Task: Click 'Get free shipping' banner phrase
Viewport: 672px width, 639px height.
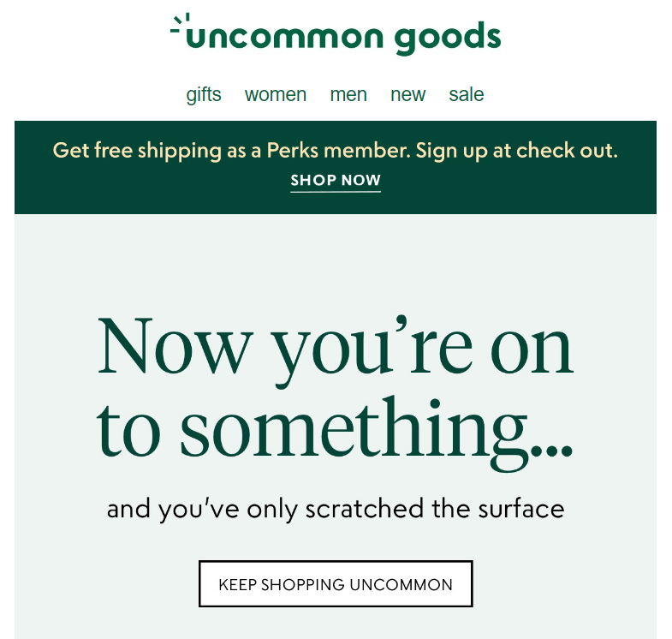Action: [137, 151]
